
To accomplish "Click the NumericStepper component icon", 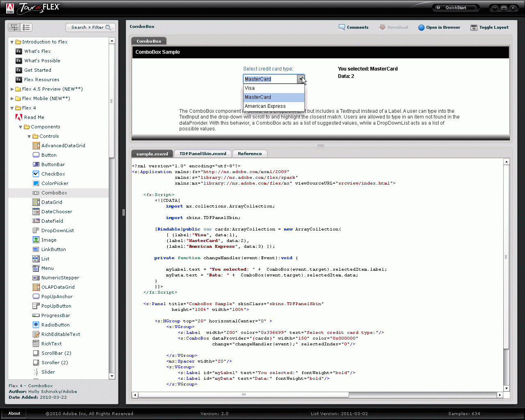I will click(x=36, y=278).
